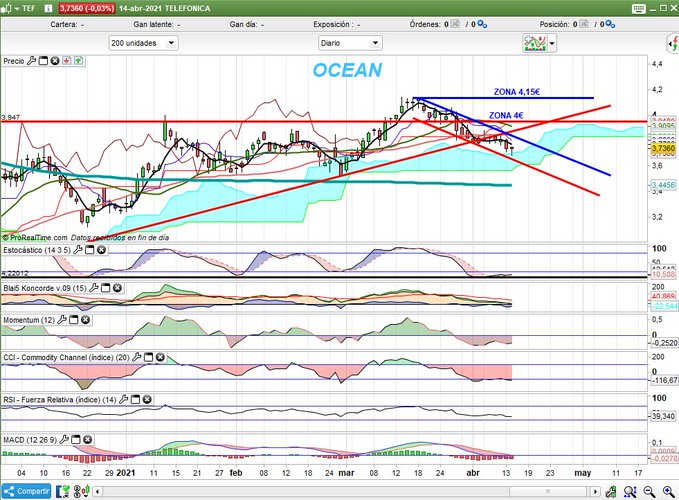The width and height of the screenshot is (679, 500).
Task: Click MACD panel window icon
Action: (x=76, y=439)
